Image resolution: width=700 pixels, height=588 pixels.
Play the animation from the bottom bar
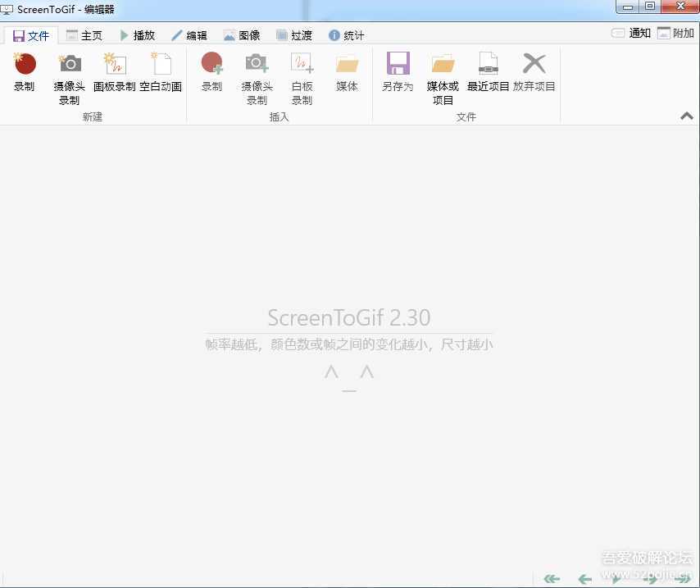click(616, 579)
